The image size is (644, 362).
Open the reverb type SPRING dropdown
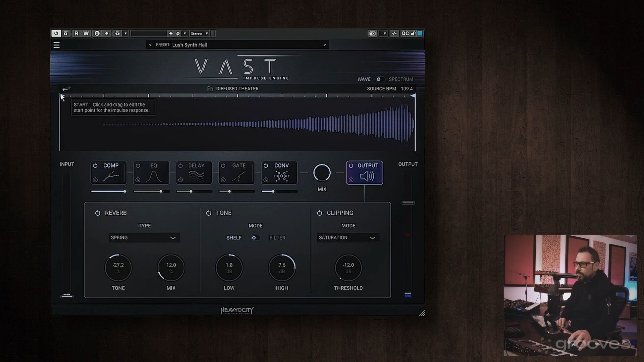click(145, 238)
